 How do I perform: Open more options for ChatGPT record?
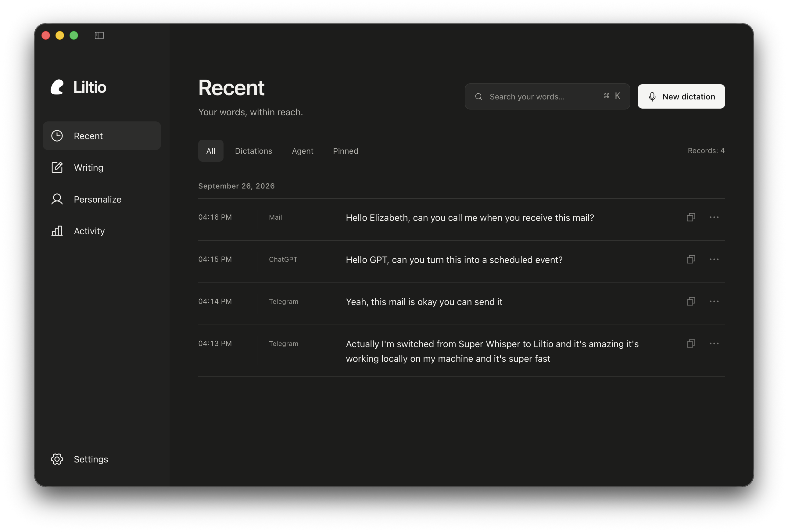[x=714, y=259]
